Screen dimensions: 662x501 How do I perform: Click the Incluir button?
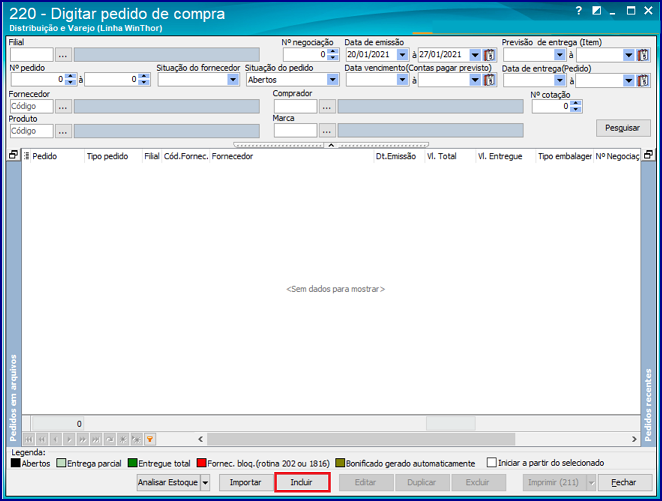point(302,482)
